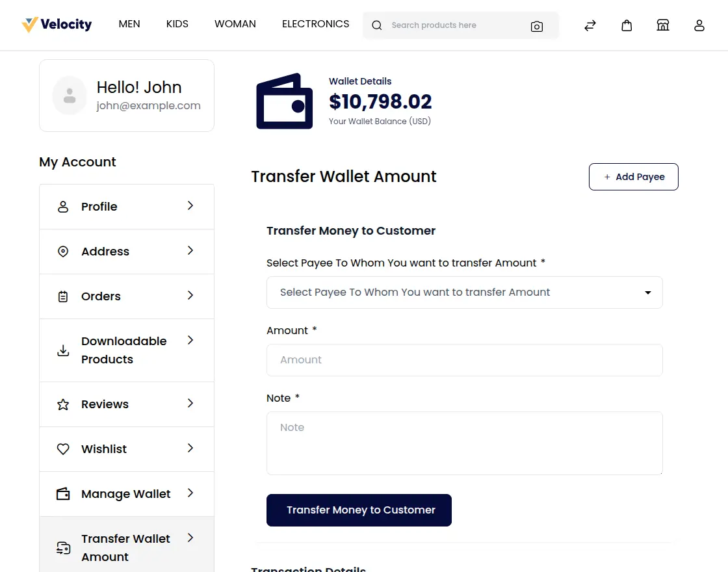The image size is (728, 572).
Task: Click the Add Payee button
Action: (633, 177)
